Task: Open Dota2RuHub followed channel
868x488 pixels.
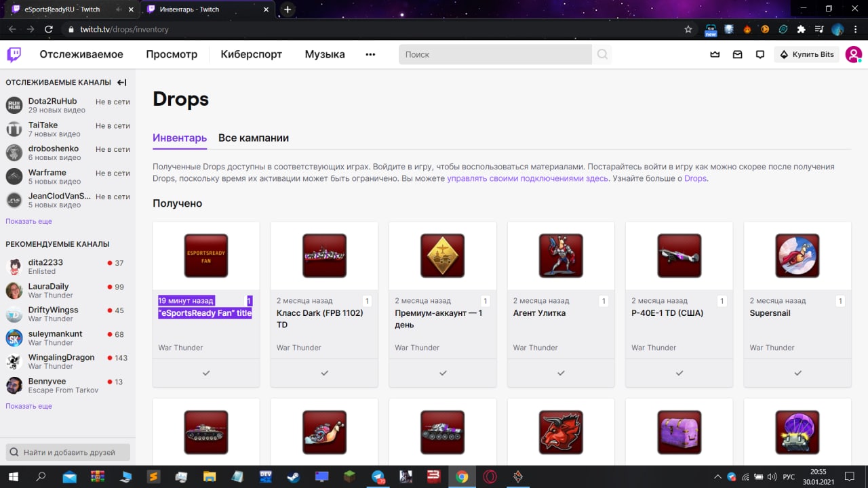Action: [68, 105]
